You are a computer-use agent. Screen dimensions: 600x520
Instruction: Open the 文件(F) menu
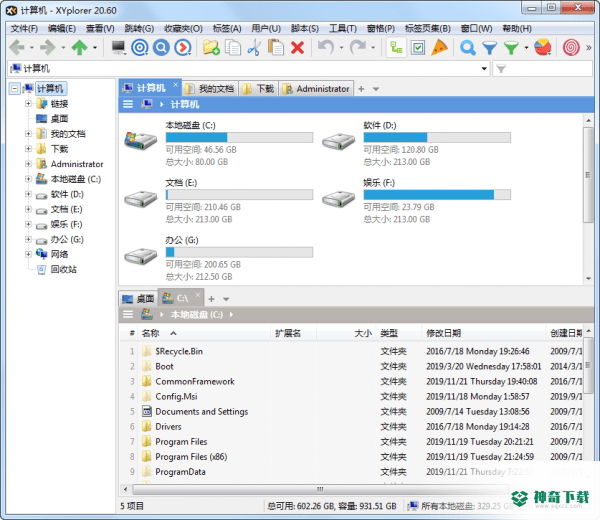(24, 28)
